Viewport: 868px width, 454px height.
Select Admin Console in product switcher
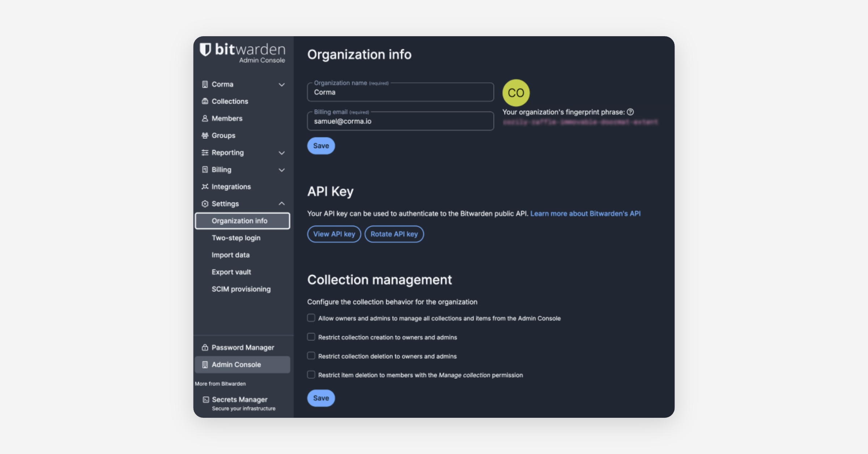click(x=242, y=365)
